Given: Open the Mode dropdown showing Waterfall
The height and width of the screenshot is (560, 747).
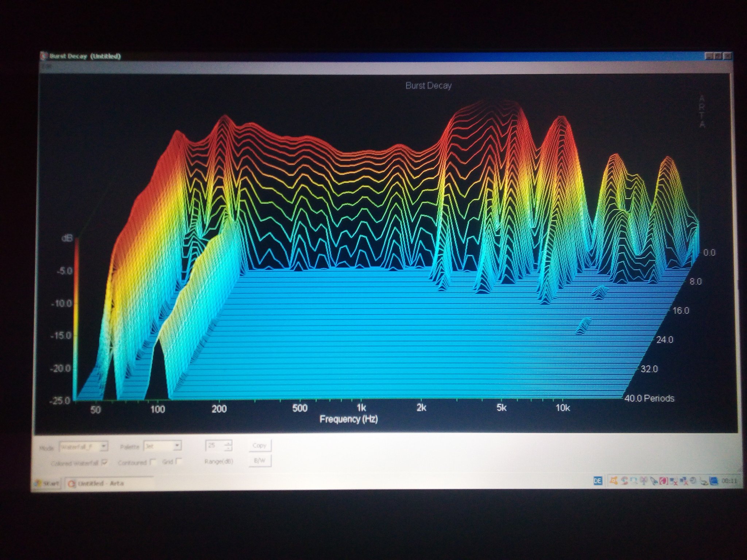Looking at the screenshot, I should [84, 446].
